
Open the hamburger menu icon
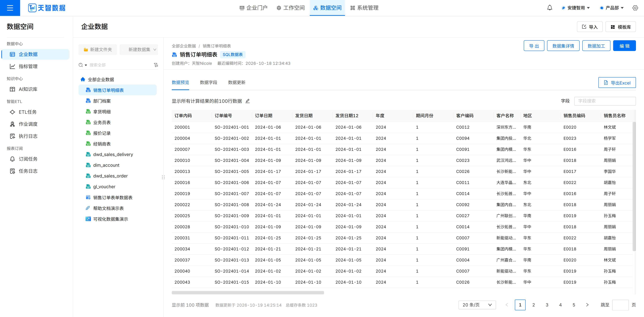10,8
